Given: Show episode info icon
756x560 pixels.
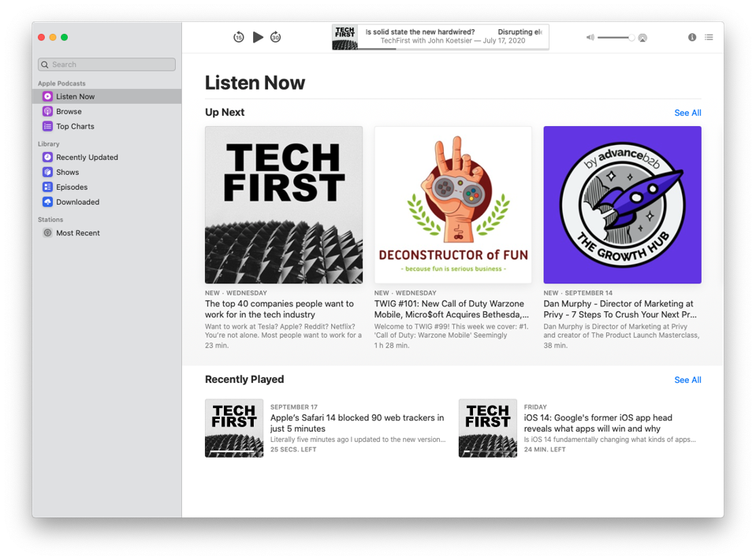Looking at the screenshot, I should (x=692, y=37).
